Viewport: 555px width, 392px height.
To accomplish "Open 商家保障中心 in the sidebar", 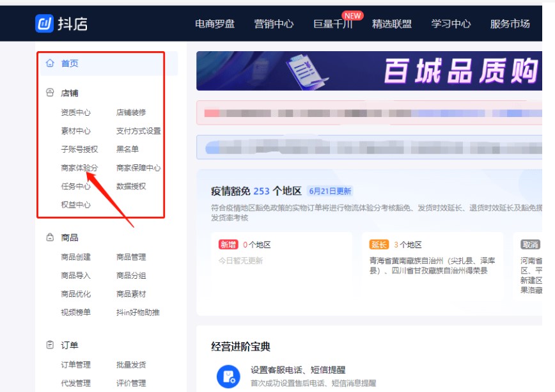I will click(138, 168).
